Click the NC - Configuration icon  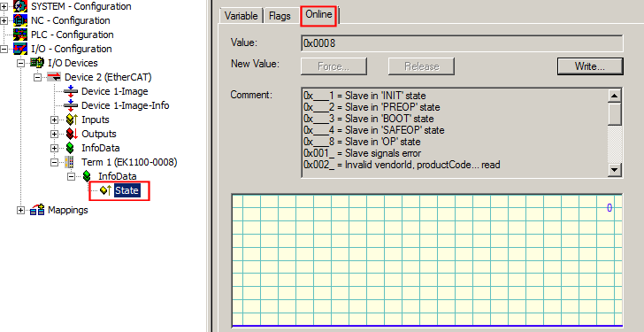tap(20, 20)
